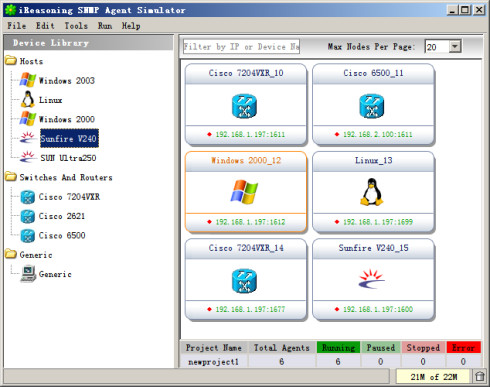490x387 pixels.
Task: Click the Total Agents column header
Action: coord(282,348)
